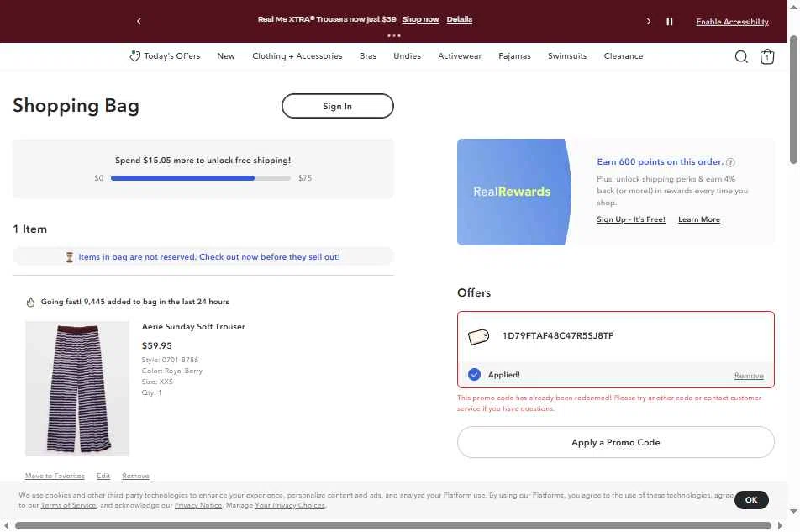Open the Swimsuits menu
800x532 pixels.
click(567, 56)
